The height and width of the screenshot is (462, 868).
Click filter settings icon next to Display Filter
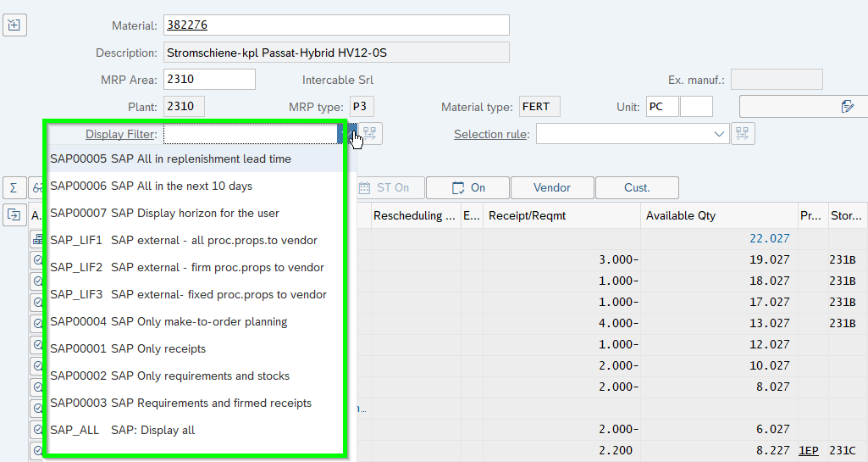click(370, 134)
